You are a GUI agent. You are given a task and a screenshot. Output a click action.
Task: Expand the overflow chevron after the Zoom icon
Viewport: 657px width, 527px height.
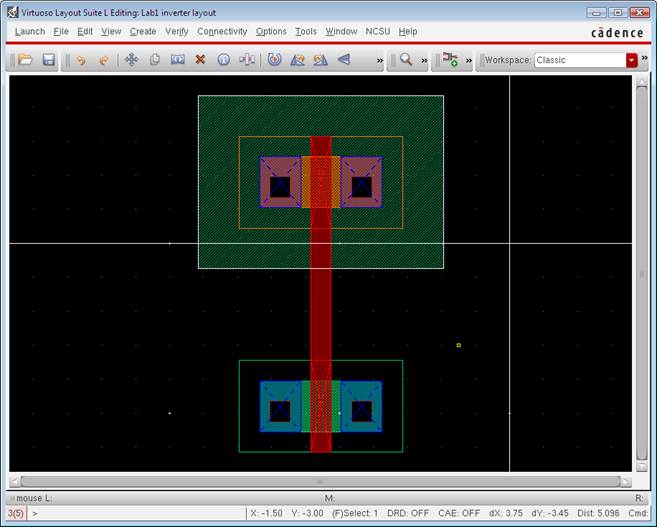tap(425, 60)
